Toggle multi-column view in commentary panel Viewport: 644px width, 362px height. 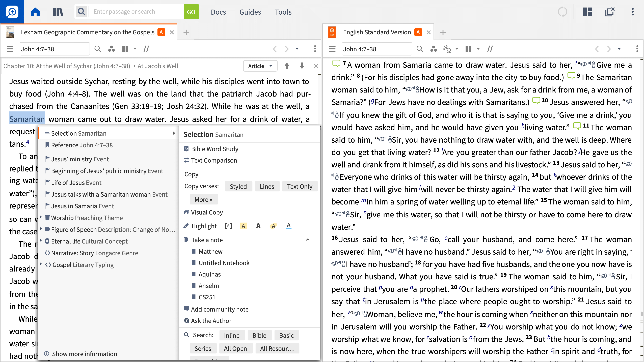click(125, 49)
